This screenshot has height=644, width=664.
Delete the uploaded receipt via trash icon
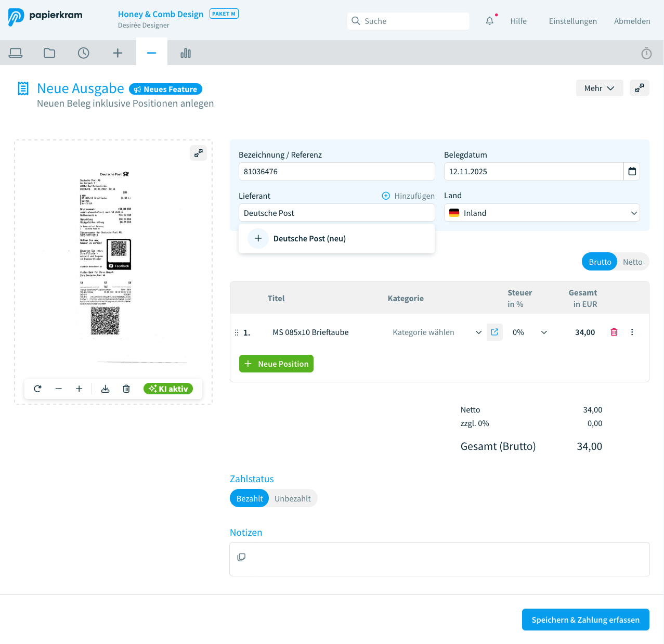click(126, 389)
